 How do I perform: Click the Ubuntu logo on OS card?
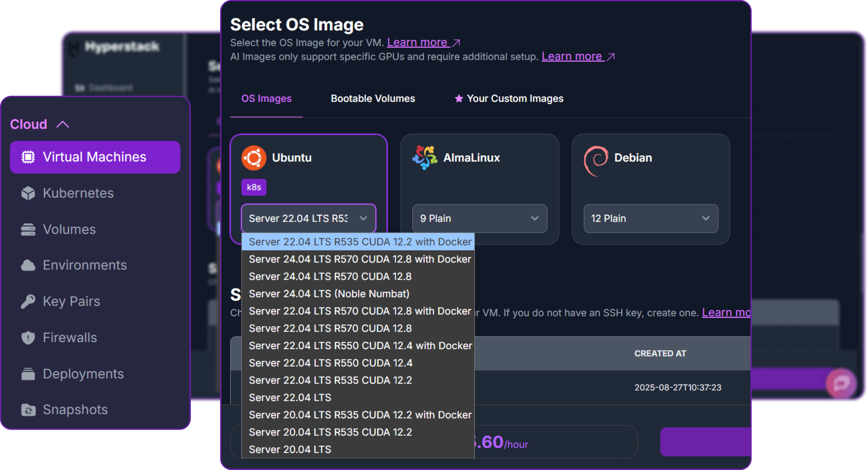pyautogui.click(x=254, y=158)
